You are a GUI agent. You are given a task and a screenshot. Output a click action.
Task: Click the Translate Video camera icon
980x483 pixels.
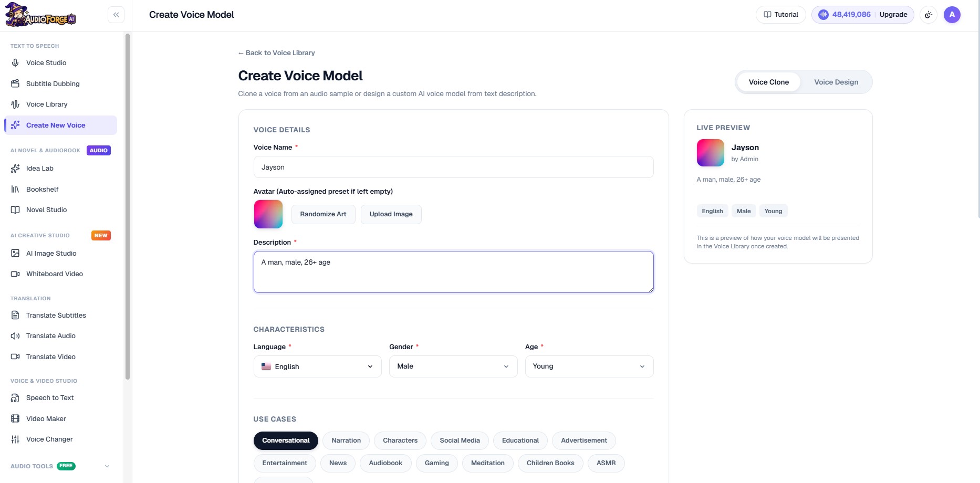point(15,356)
